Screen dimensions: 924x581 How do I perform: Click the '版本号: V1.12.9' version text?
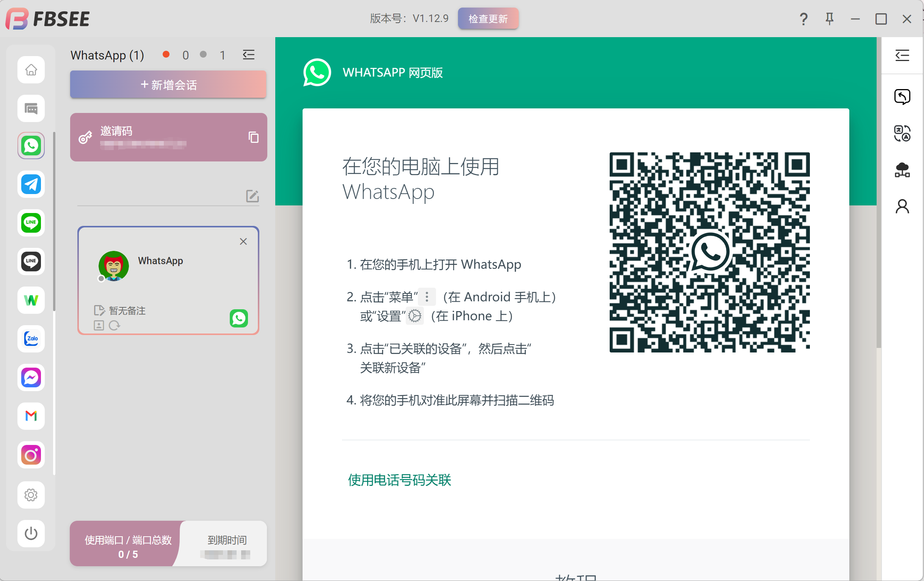click(x=409, y=19)
